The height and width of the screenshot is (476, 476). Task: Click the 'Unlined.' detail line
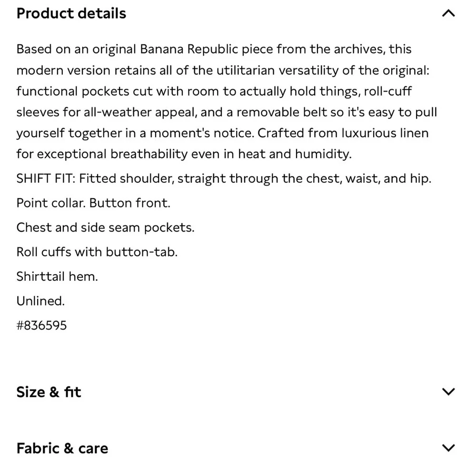pyautogui.click(x=40, y=301)
